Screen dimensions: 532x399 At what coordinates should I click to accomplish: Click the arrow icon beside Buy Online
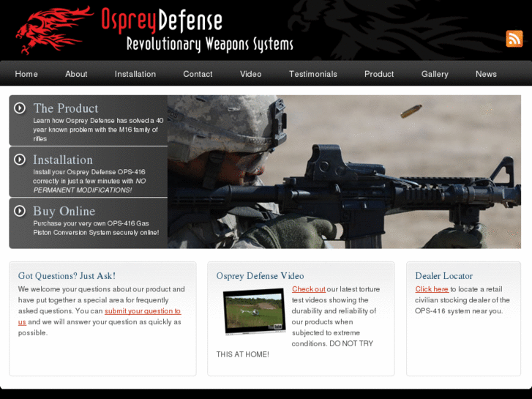pyautogui.click(x=20, y=211)
